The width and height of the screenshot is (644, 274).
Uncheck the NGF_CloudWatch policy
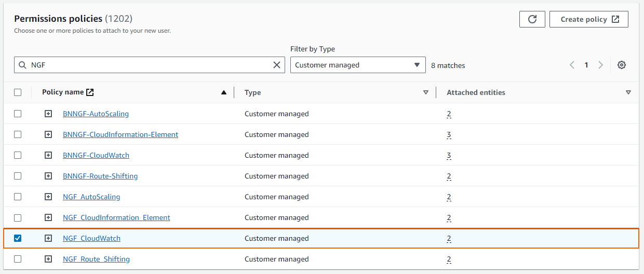[18, 238]
